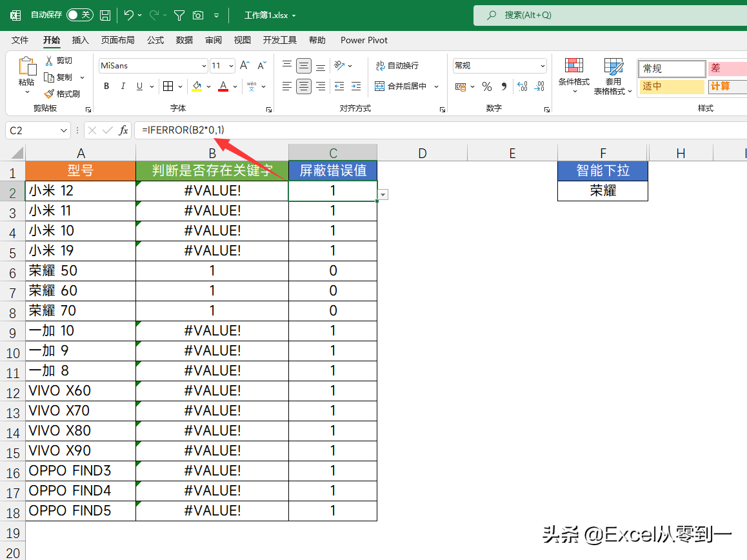Image resolution: width=747 pixels, height=560 pixels.
Task: Toggle Wrap Text (自动换行)
Action: [397, 65]
